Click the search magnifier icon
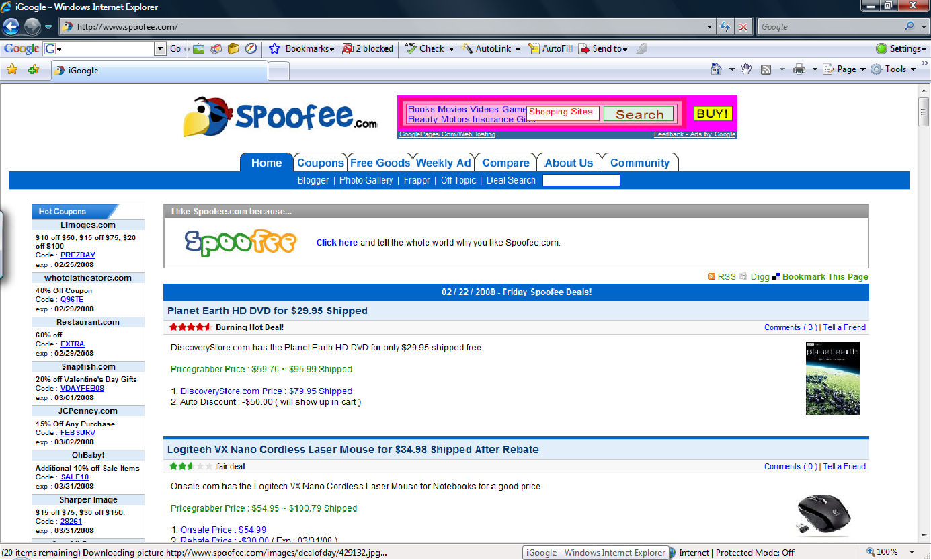931x560 pixels. 909,27
